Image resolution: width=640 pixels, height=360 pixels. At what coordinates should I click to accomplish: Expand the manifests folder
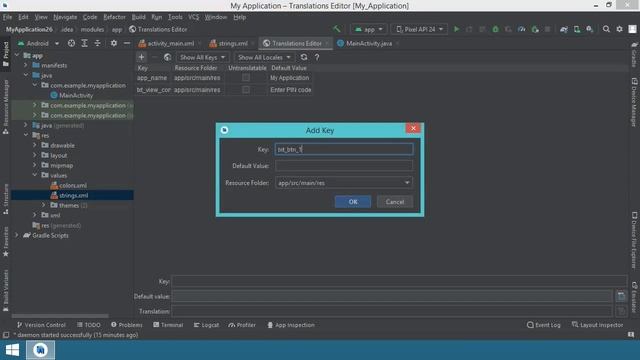pyautogui.click(x=26, y=65)
